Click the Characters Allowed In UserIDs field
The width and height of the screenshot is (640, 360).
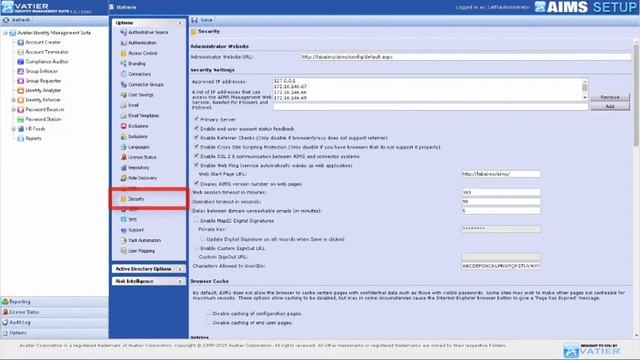501,266
